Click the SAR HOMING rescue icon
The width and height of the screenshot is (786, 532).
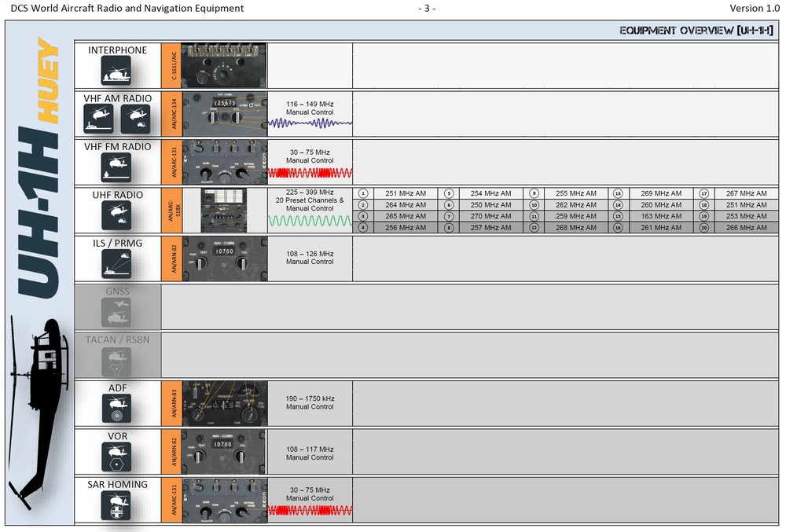[116, 505]
